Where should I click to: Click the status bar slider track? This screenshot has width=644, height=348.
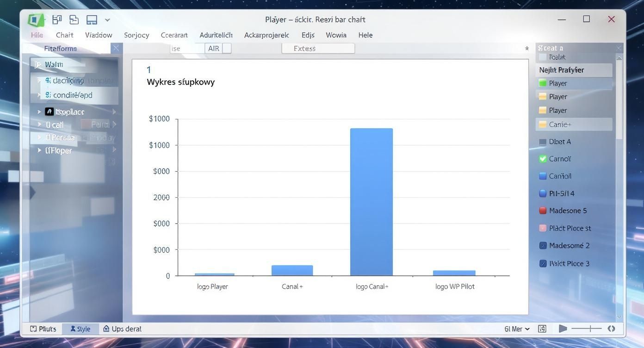[587, 329]
